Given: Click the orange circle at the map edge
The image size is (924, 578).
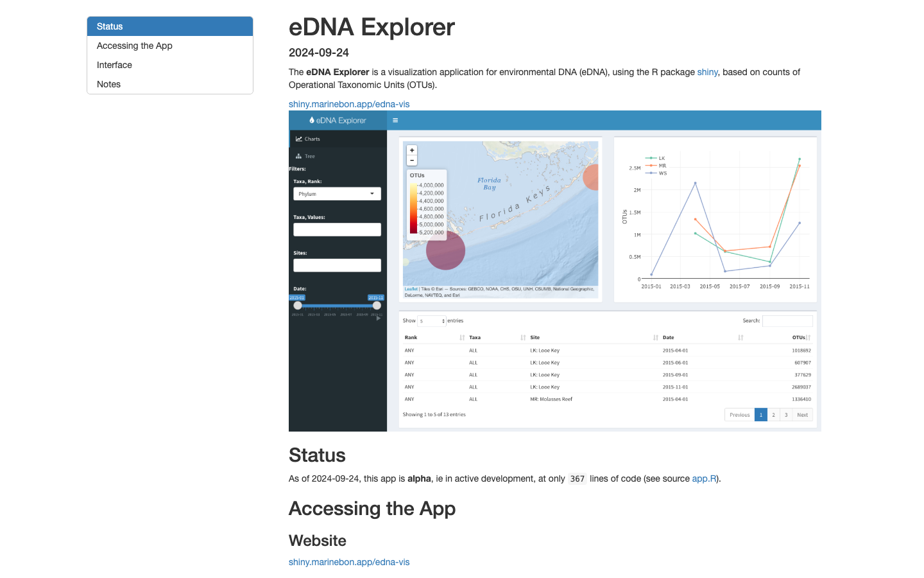Looking at the screenshot, I should click(x=591, y=177).
